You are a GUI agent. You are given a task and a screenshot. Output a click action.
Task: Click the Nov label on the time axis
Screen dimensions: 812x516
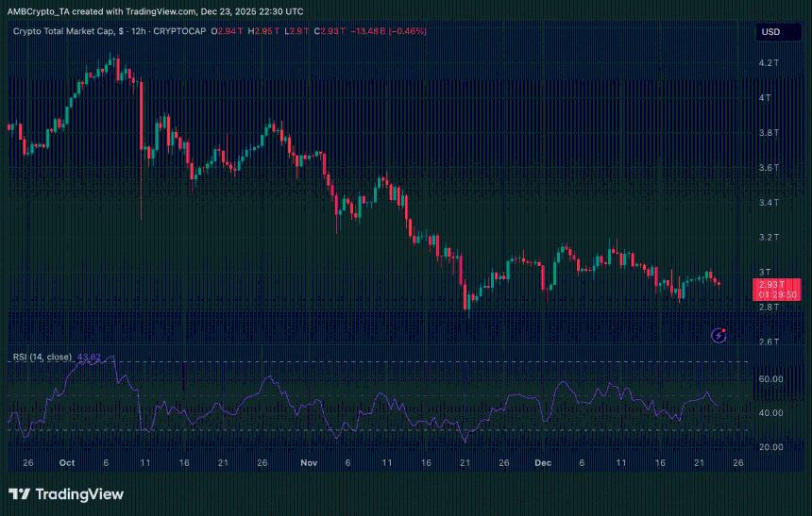(308, 463)
